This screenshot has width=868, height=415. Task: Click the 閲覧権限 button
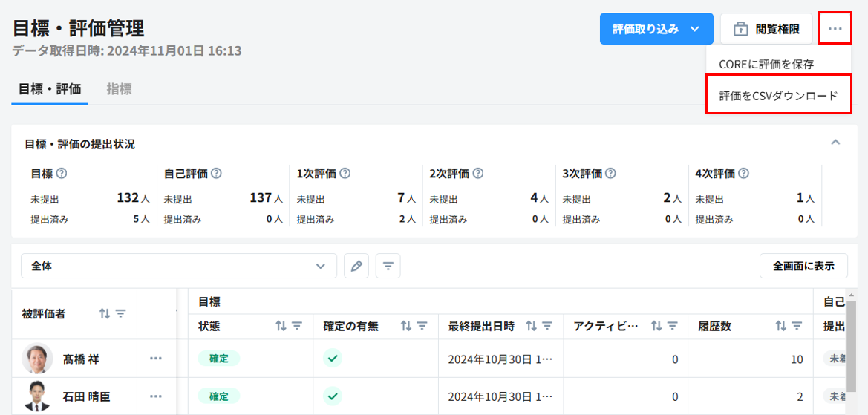[766, 29]
